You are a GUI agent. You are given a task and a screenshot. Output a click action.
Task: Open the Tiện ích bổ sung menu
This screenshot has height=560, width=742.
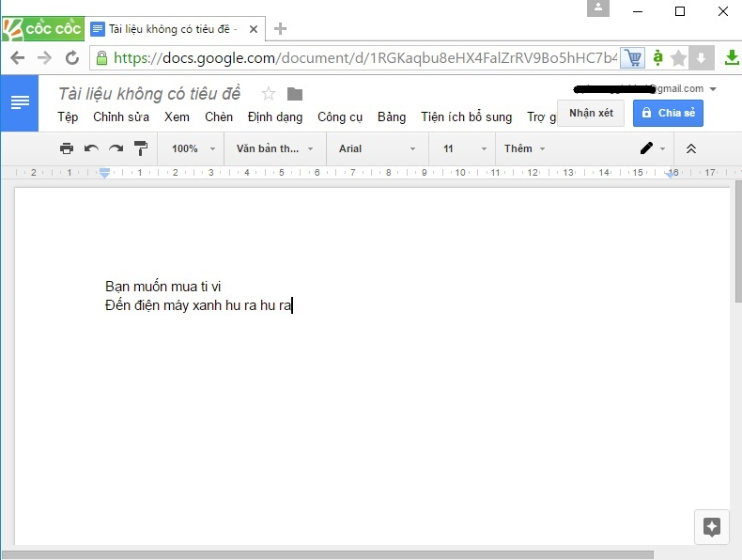[467, 117]
